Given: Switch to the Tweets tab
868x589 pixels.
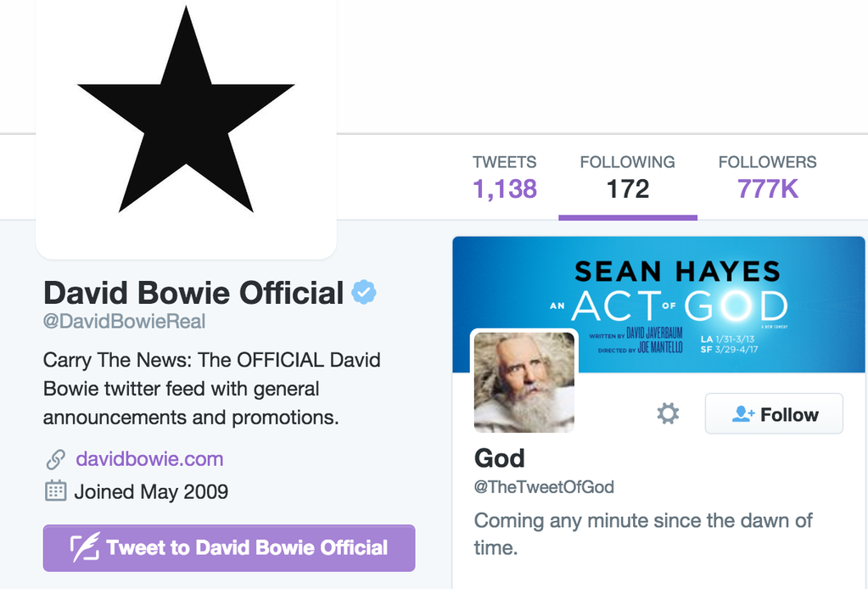Looking at the screenshot, I should coord(504,176).
